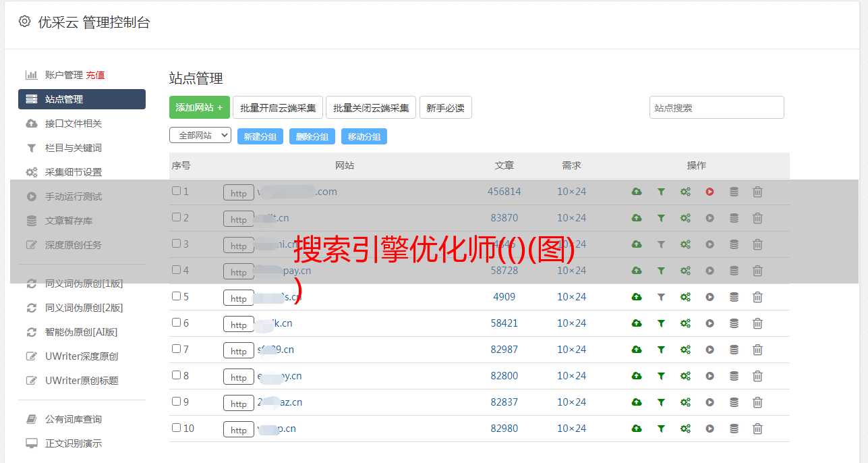The height and width of the screenshot is (463, 868).
Task: Click the 移动分组 button
Action: [x=364, y=136]
